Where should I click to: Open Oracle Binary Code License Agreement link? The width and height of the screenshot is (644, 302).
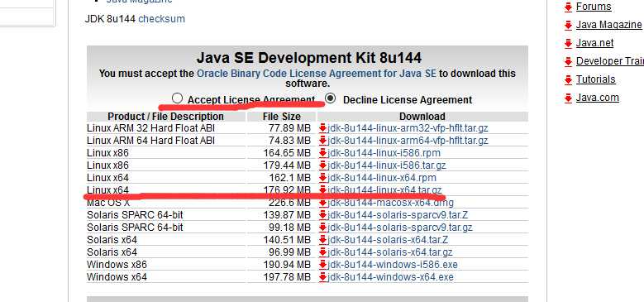pos(317,74)
